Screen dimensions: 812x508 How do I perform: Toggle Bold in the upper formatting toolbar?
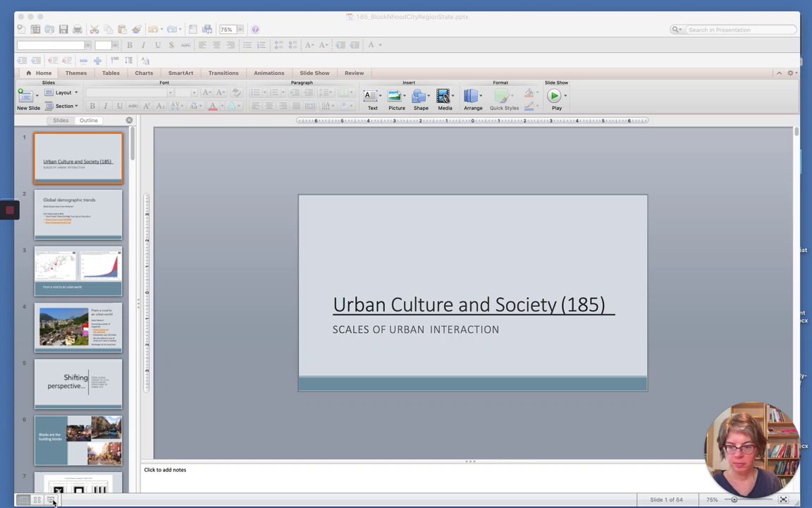[x=130, y=45]
